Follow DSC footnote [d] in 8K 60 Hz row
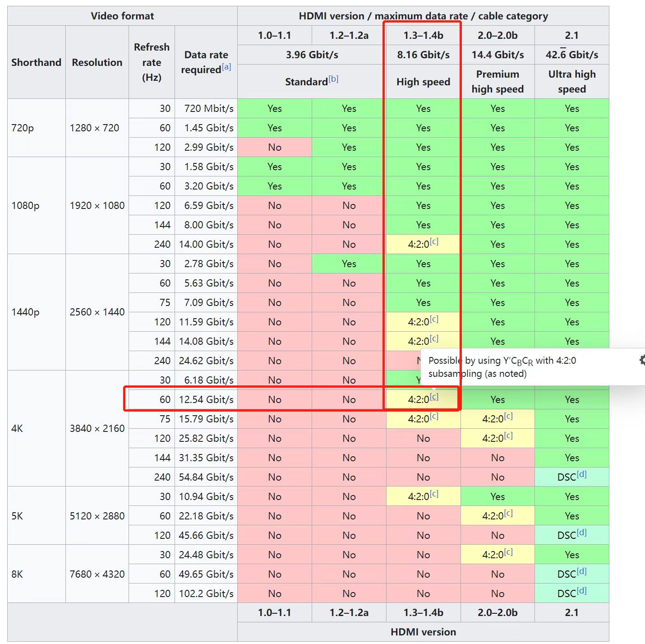The image size is (645, 644). pos(582,571)
